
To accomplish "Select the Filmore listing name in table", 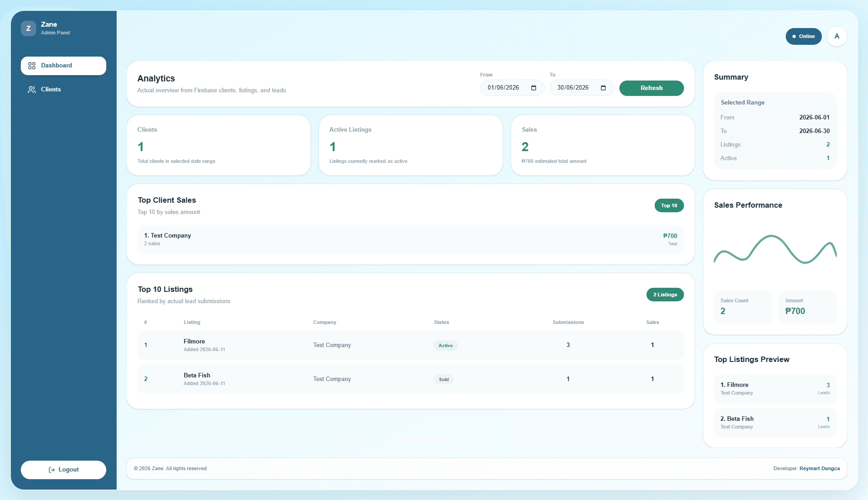I will pos(194,342).
